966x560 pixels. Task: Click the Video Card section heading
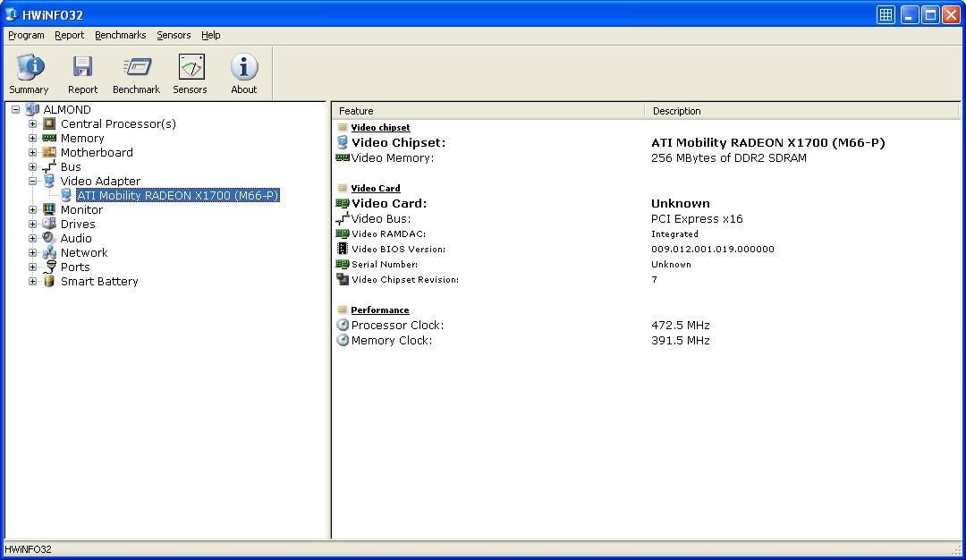tap(375, 189)
